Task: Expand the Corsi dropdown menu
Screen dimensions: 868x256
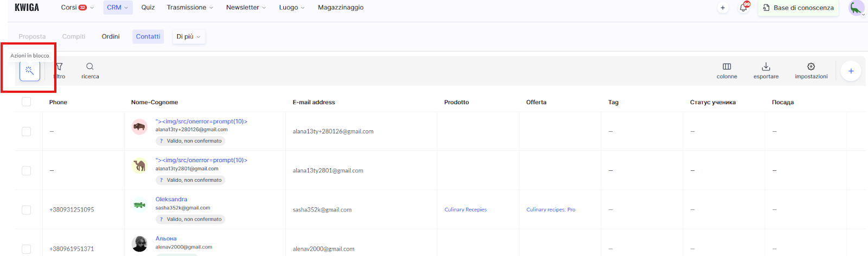Action: 77,8
